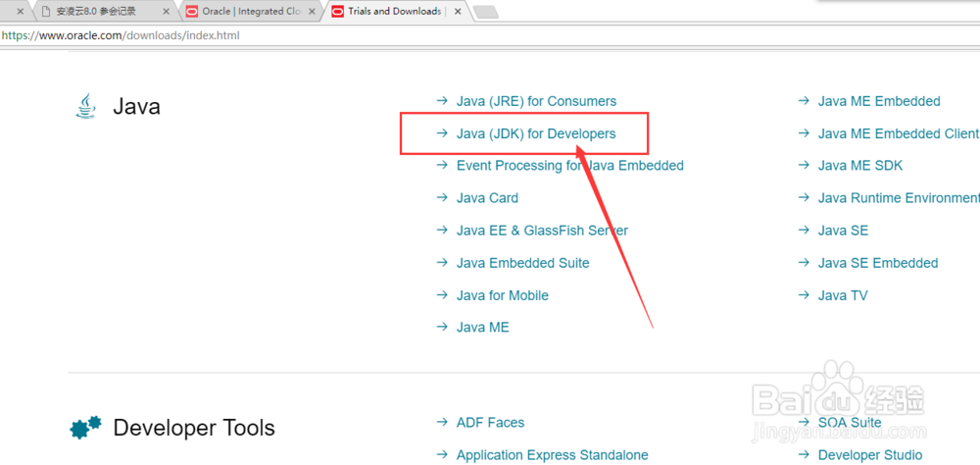This screenshot has height=465, width=980.
Task: Open the Java Embedded Suite link
Action: coord(522,263)
